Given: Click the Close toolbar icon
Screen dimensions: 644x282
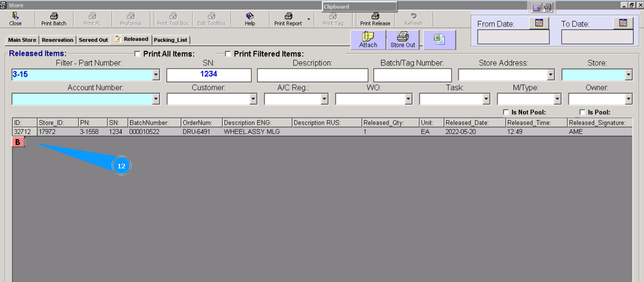Looking at the screenshot, I should 15,19.
